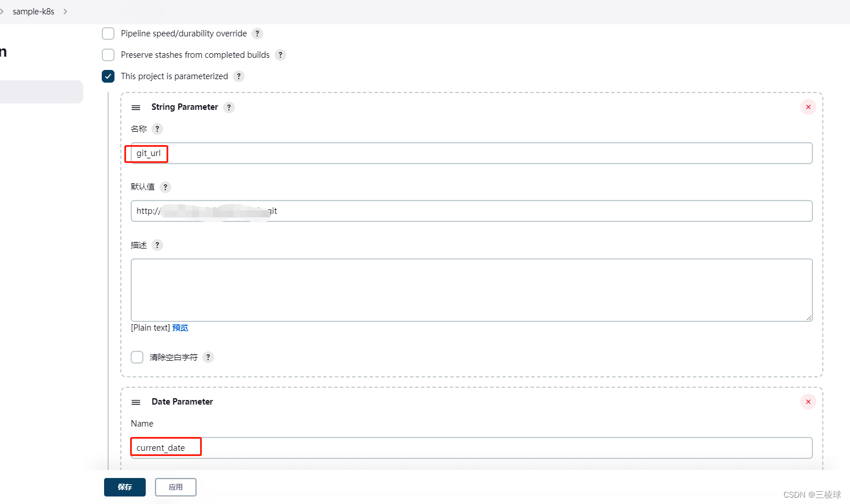
Task: Enable Pipeline speed/durability override
Action: point(108,33)
